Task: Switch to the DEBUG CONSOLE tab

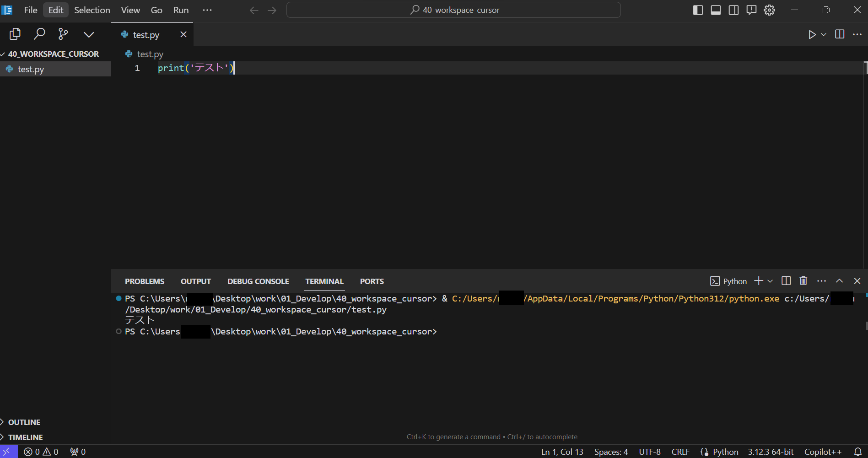Action: (258, 281)
